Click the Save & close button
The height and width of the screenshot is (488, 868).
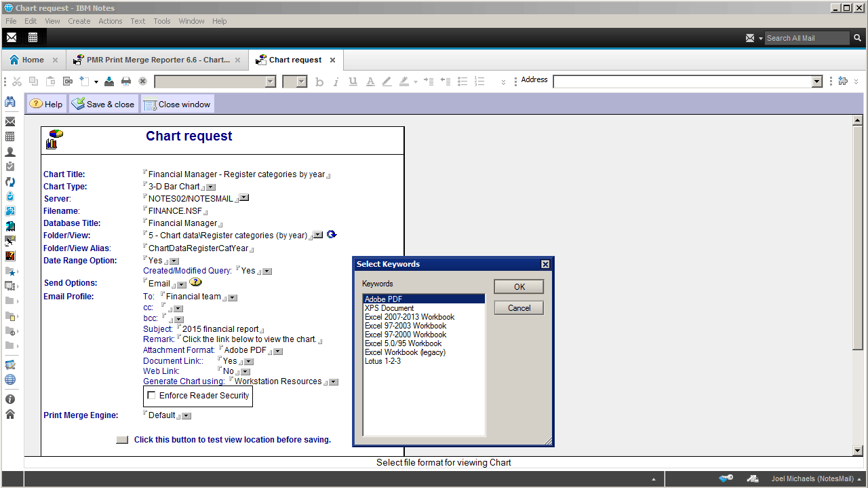point(104,105)
